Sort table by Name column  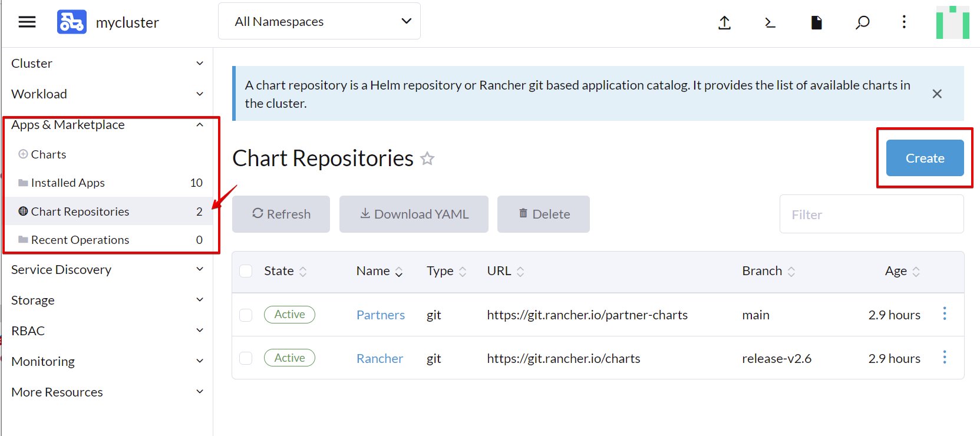[380, 271]
